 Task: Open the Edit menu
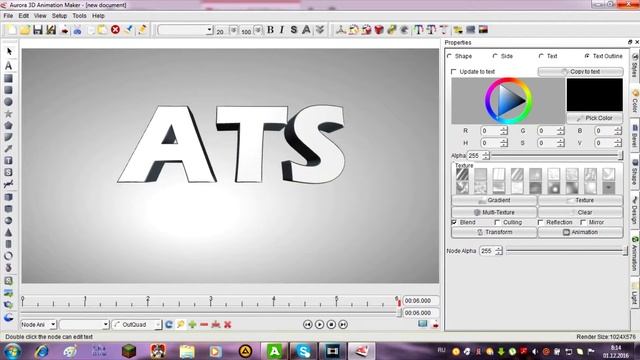pyautogui.click(x=24, y=16)
